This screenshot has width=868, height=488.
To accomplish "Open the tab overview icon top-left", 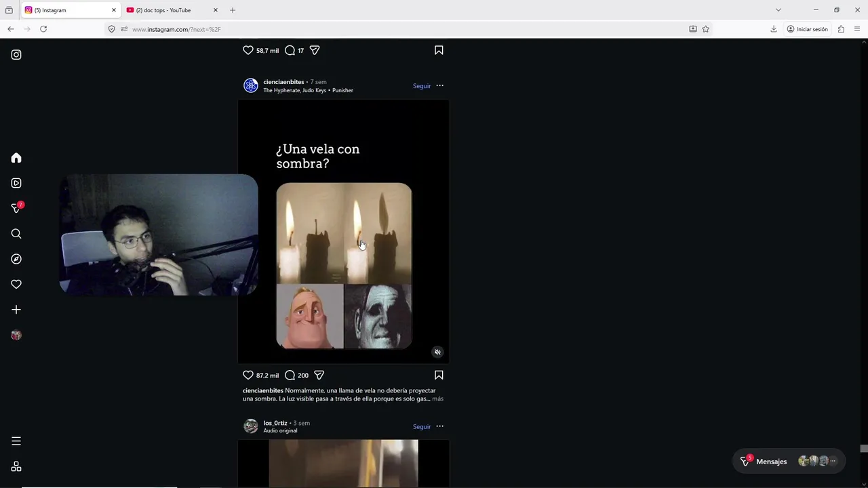I will point(9,10).
